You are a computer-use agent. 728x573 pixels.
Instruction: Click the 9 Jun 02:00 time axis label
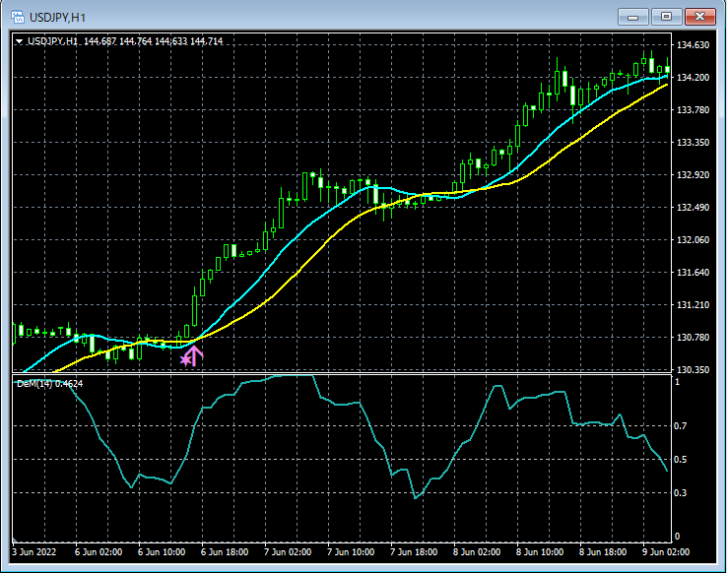pos(668,552)
